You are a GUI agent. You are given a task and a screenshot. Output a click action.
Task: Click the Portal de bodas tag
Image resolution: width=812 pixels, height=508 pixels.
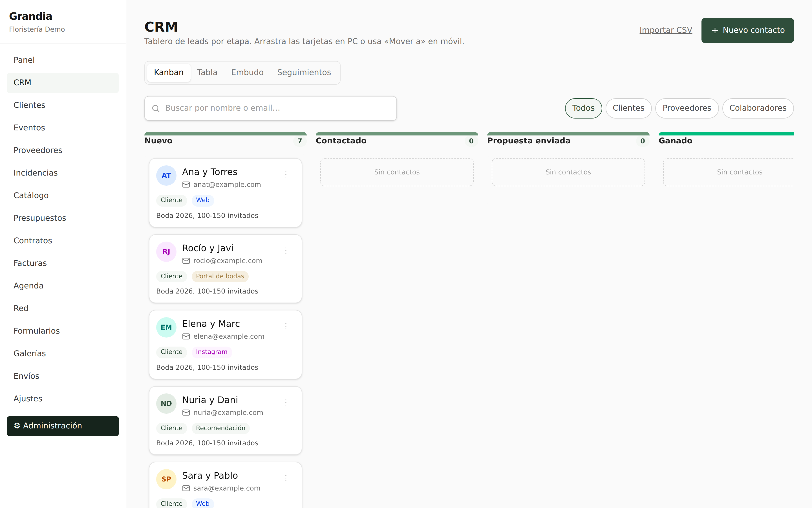coord(220,277)
